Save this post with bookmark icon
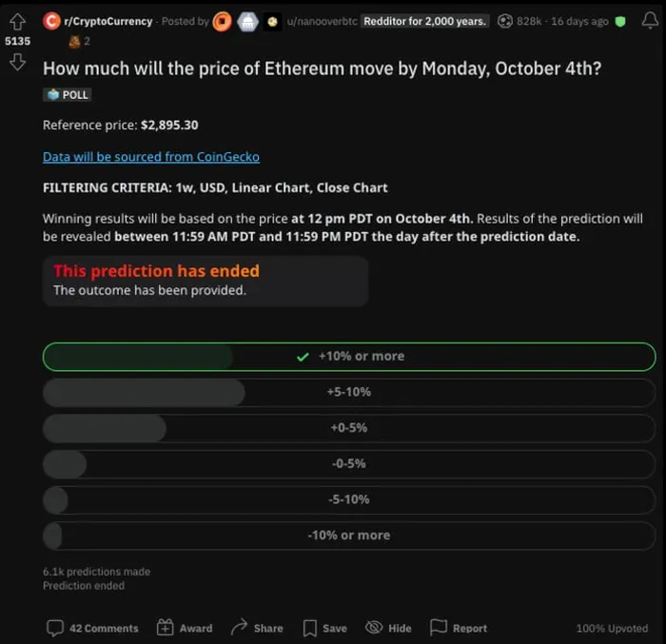The height and width of the screenshot is (644, 666). click(x=324, y=628)
